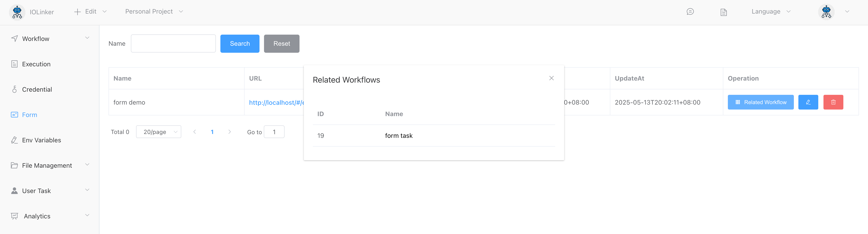This screenshot has width=868, height=234.
Task: Delete form demo with red trash button
Action: tap(833, 102)
